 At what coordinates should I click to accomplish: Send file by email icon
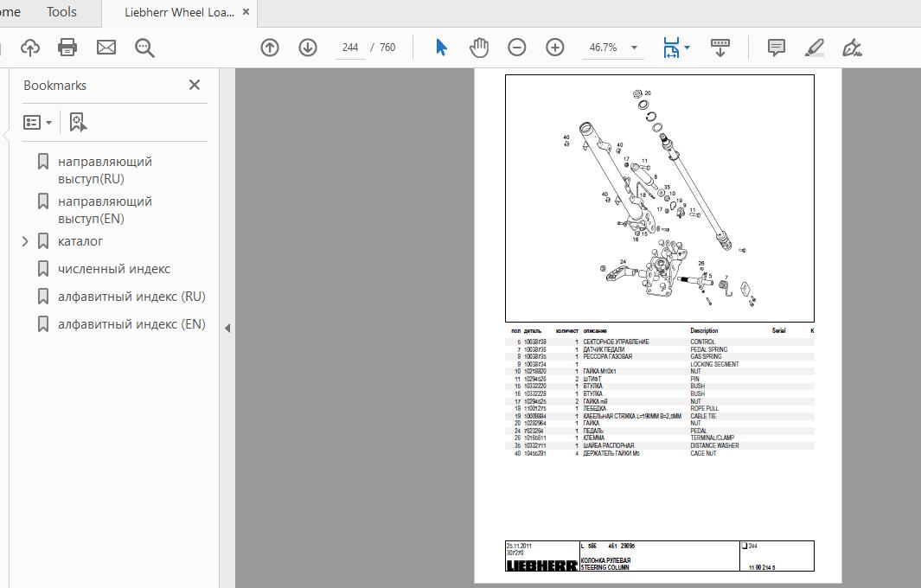(x=106, y=48)
